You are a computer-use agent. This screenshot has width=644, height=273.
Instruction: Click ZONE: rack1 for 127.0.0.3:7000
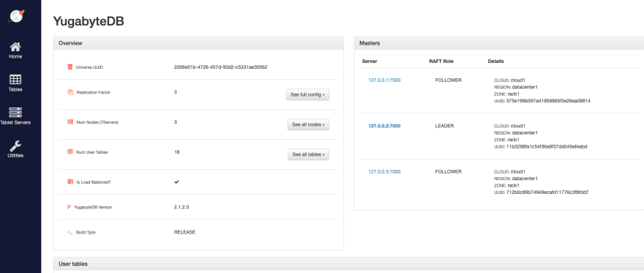[506, 186]
